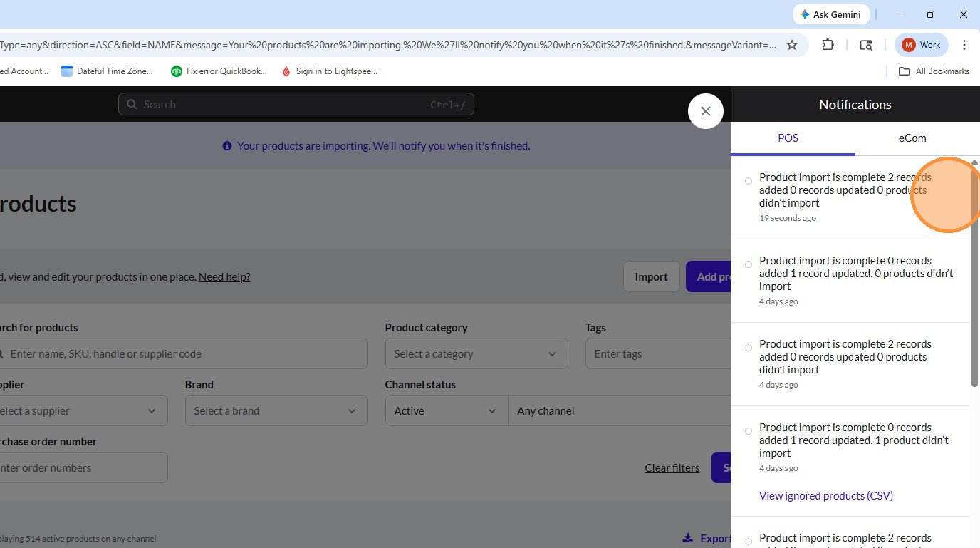Open the Sign in to Lightspeed bookmark
Screen dimensions: 980x548
coord(329,71)
